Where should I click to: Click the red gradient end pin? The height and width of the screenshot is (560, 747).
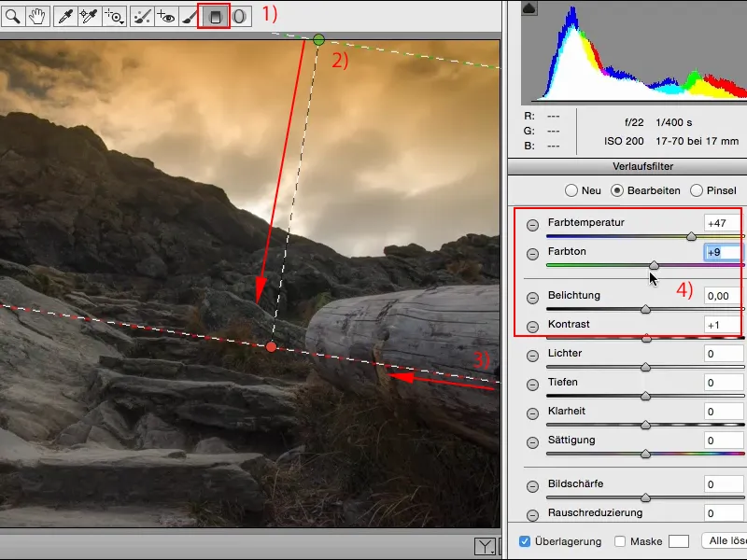point(271,346)
